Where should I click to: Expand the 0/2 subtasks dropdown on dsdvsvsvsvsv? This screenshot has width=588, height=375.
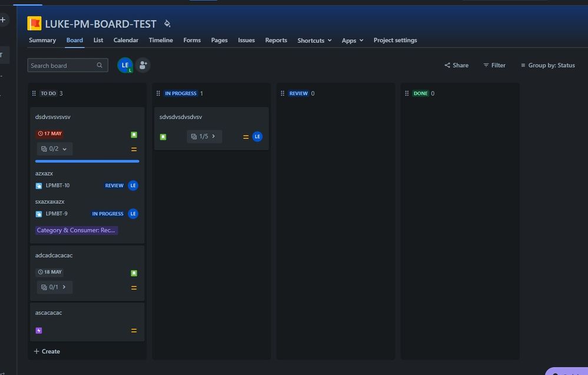click(x=64, y=148)
